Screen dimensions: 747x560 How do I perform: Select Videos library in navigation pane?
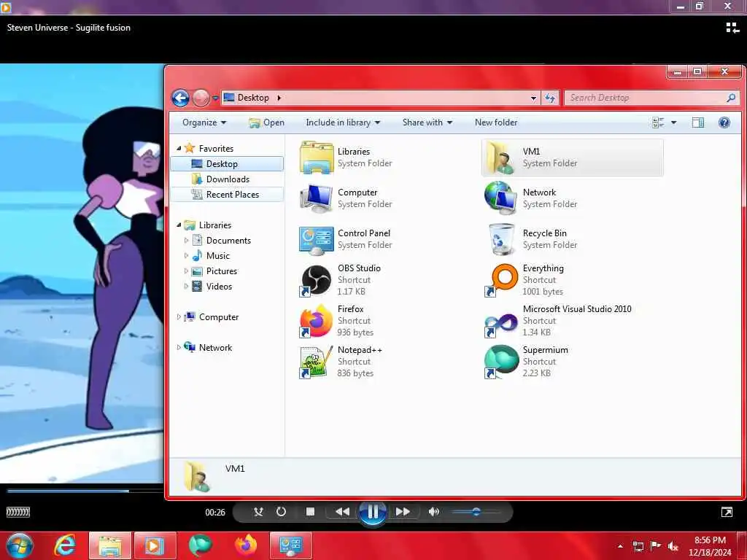(x=219, y=286)
